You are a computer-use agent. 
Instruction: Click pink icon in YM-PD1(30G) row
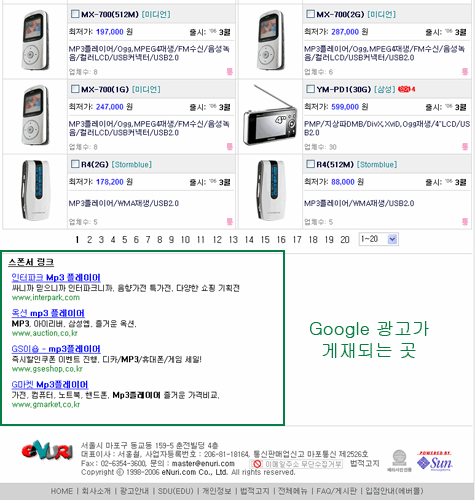click(x=465, y=147)
